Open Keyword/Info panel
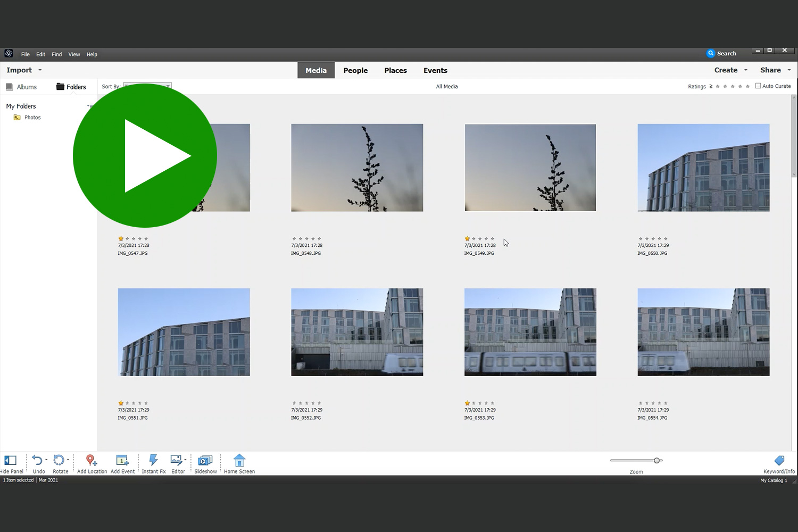The image size is (798, 532). click(x=779, y=461)
